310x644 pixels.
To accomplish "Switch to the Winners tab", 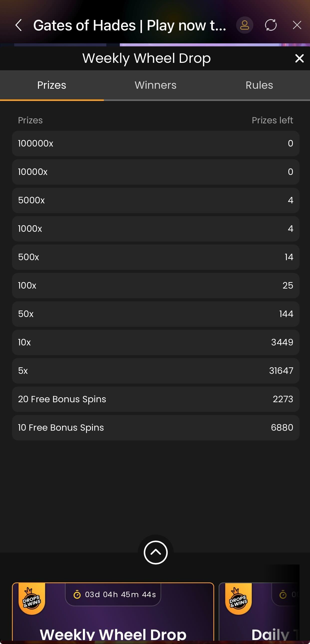I will (x=155, y=85).
